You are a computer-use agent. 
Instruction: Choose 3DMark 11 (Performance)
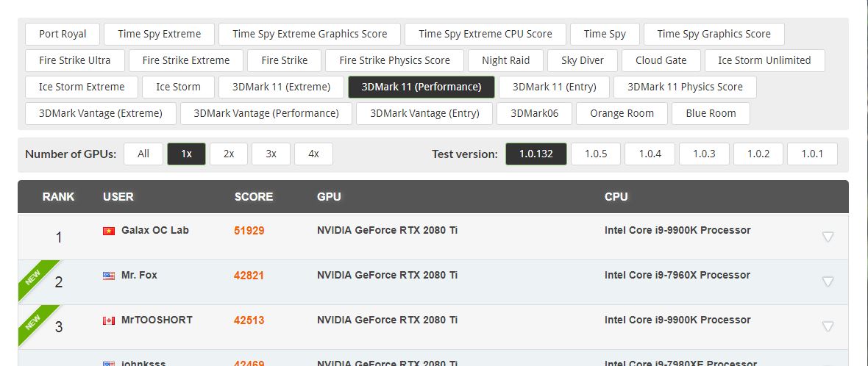click(421, 87)
